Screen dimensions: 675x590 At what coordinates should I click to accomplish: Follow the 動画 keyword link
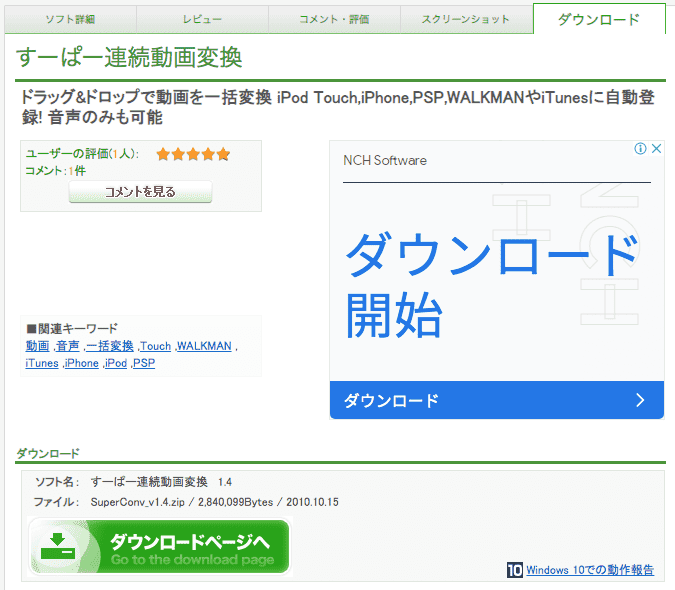point(38,346)
